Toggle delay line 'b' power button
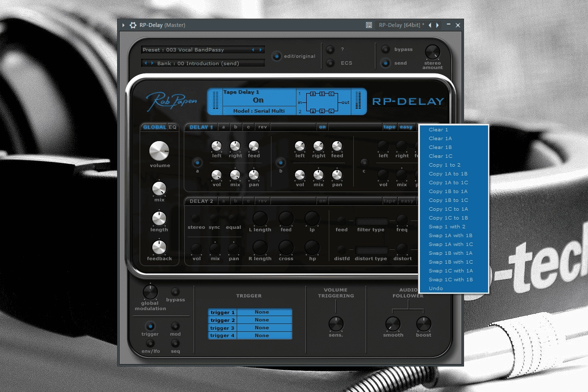588x392 pixels. coord(281,162)
